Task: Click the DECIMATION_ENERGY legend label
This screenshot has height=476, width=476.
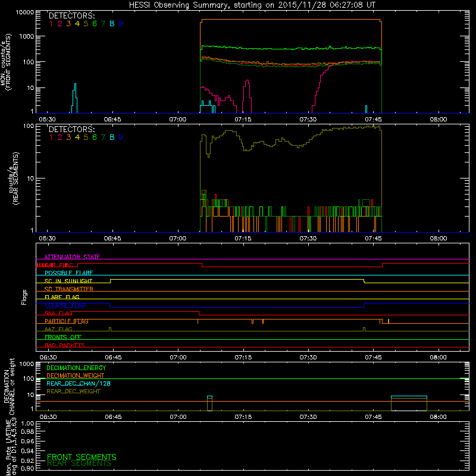Action: pos(76,368)
